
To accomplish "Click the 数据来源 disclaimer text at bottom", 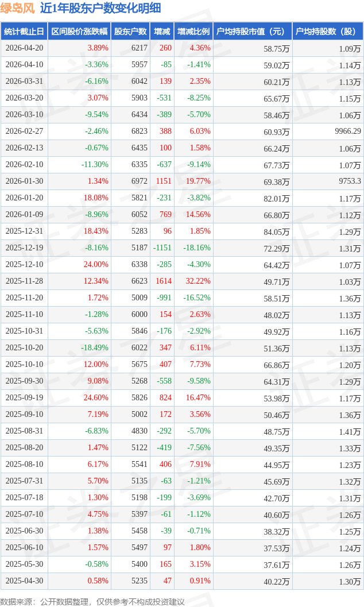I will 92,601.
